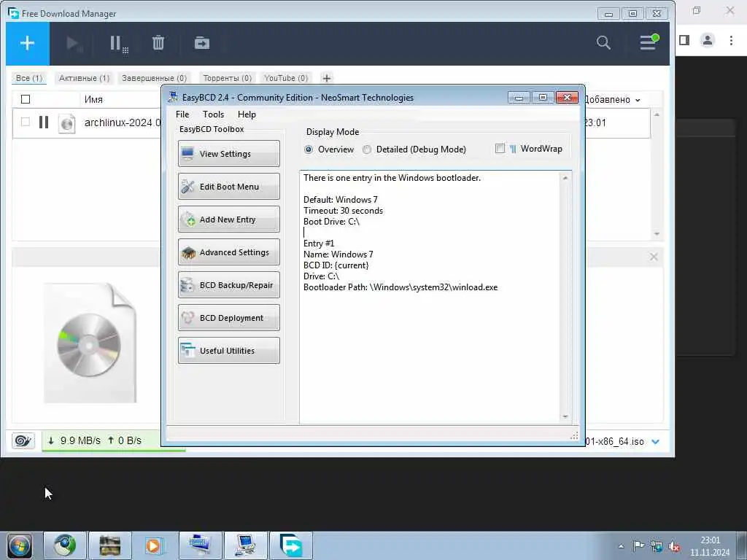Open browser profile avatar icon

point(708,40)
